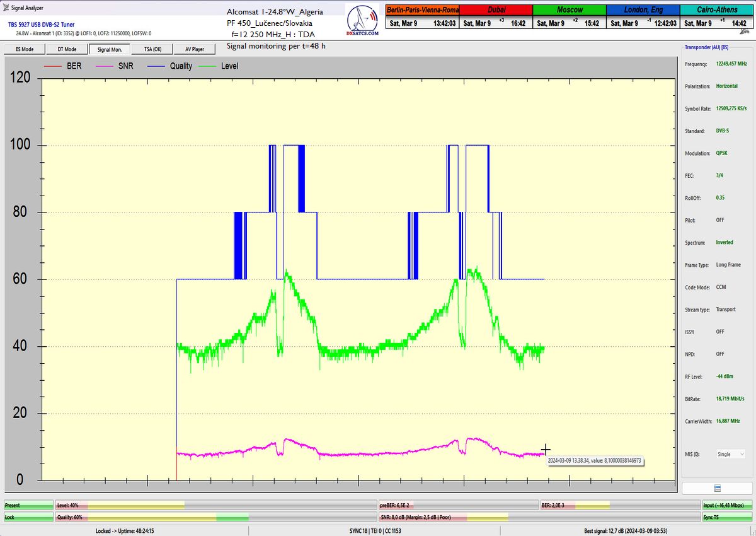This screenshot has height=536, width=756.
Task: Toggle the green Lock status indicator
Action: pos(28,517)
